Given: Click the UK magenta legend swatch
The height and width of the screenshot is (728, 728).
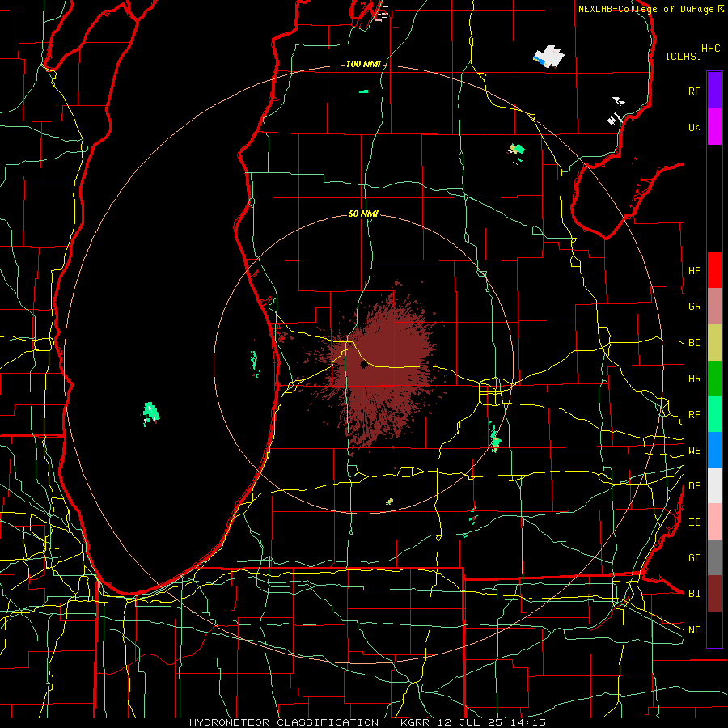Looking at the screenshot, I should coord(714,127).
